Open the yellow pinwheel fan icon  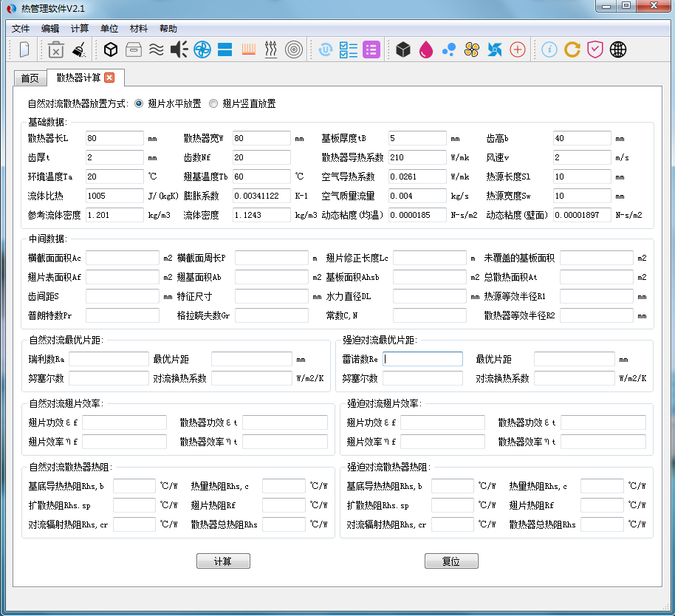(472, 49)
